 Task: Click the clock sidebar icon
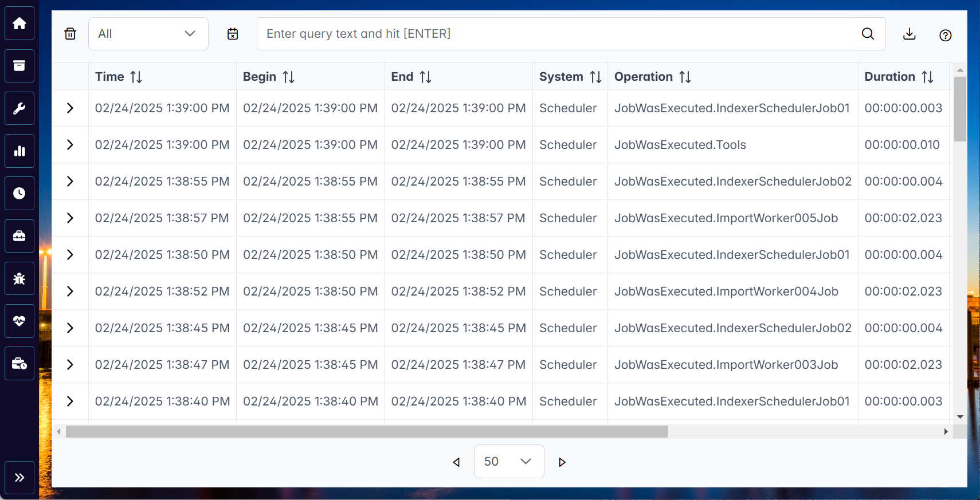19,194
